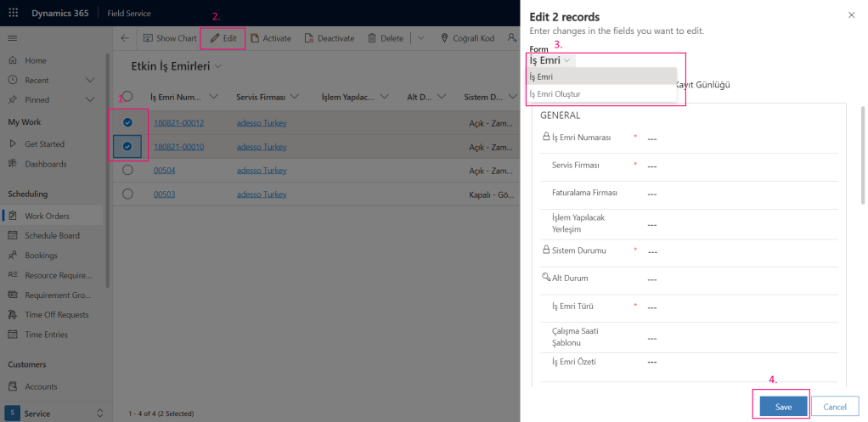This screenshot has width=868, height=422.
Task: Click Show Chart in command bar
Action: click(169, 38)
